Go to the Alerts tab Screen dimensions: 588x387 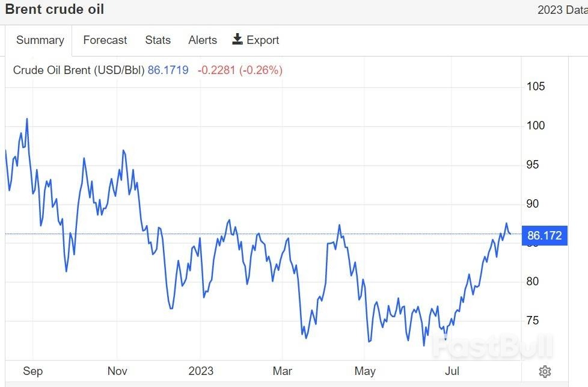coord(203,40)
